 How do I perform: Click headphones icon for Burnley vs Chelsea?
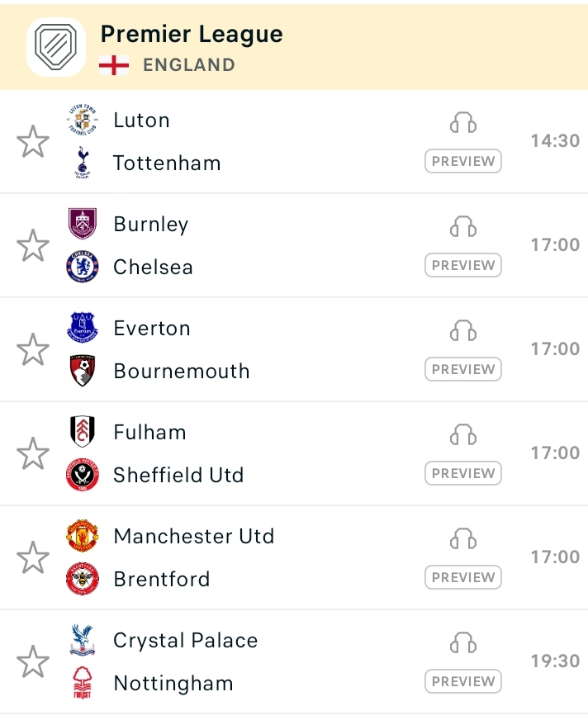click(463, 226)
